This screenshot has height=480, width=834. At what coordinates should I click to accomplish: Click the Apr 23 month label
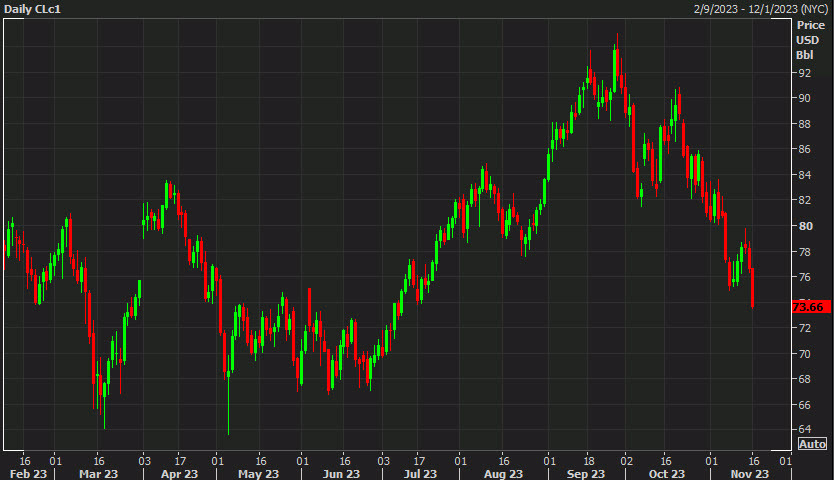point(179,474)
